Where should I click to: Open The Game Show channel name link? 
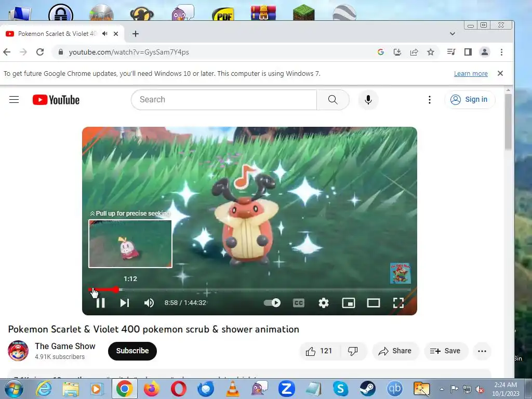pos(65,346)
